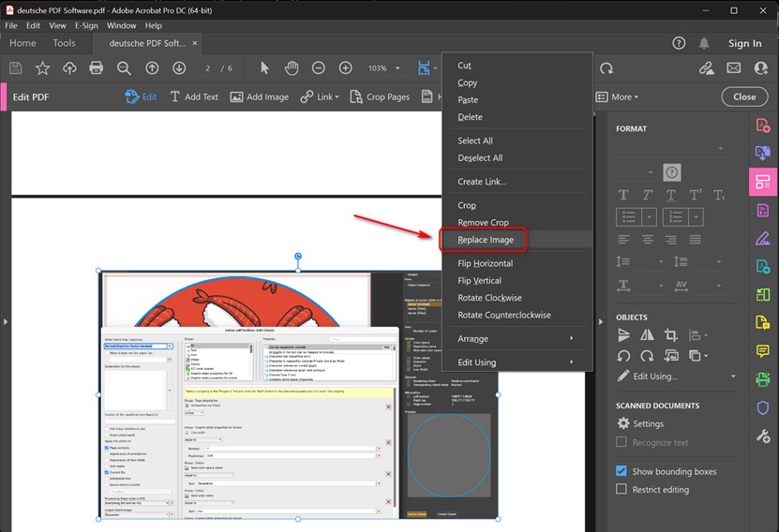Open the Comment tool in right rail
The height and width of the screenshot is (532, 779).
pos(763,351)
